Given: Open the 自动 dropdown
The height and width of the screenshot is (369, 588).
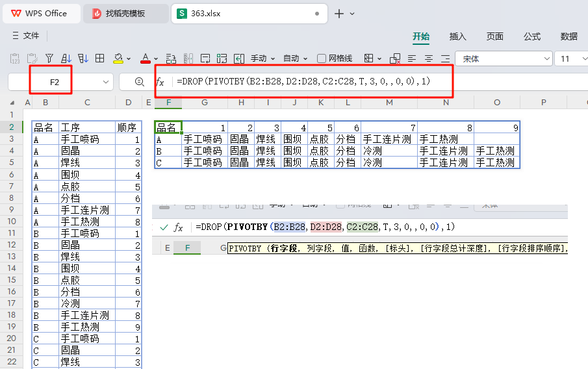Looking at the screenshot, I should [295, 58].
